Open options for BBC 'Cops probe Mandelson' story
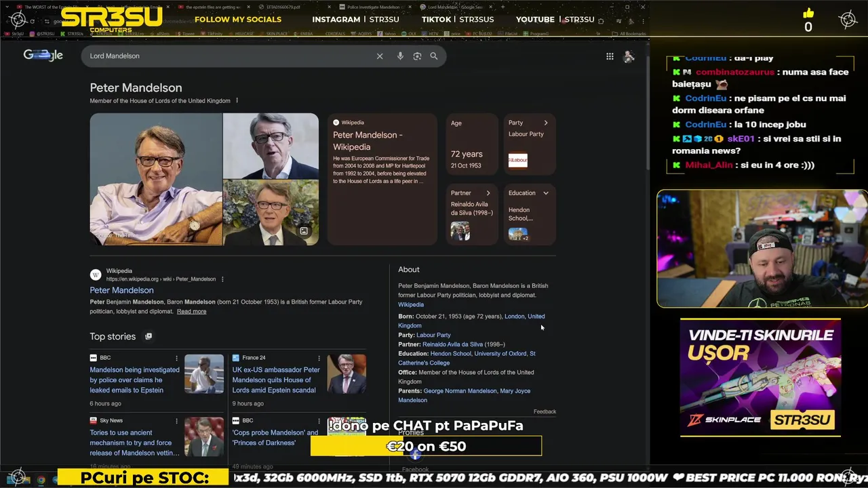Screen dimensions: 868x488 pos(319,421)
